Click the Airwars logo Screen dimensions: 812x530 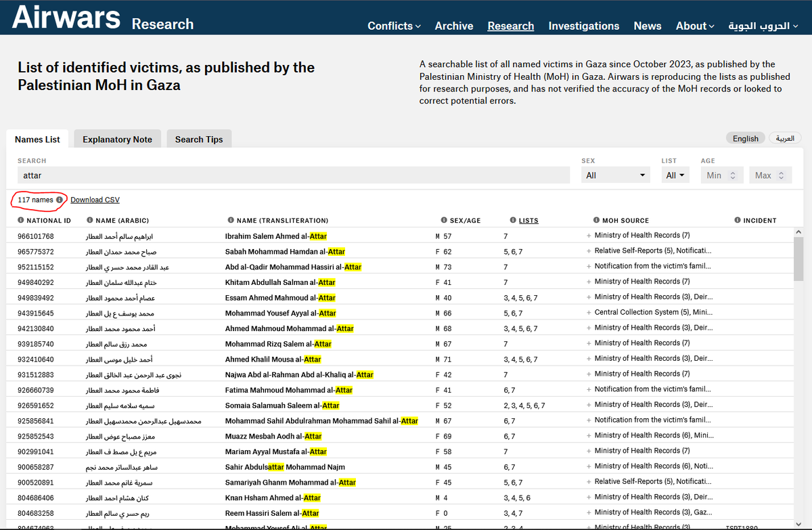(x=66, y=18)
